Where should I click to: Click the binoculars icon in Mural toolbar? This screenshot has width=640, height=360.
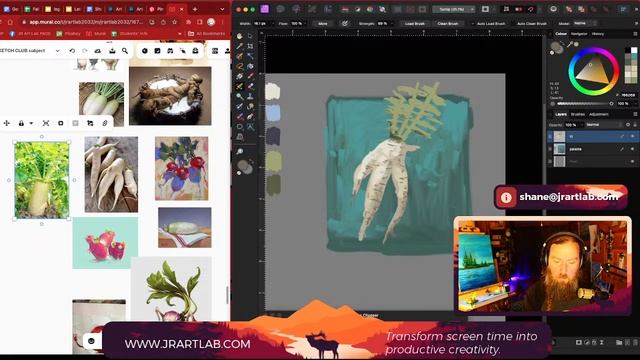(x=170, y=51)
